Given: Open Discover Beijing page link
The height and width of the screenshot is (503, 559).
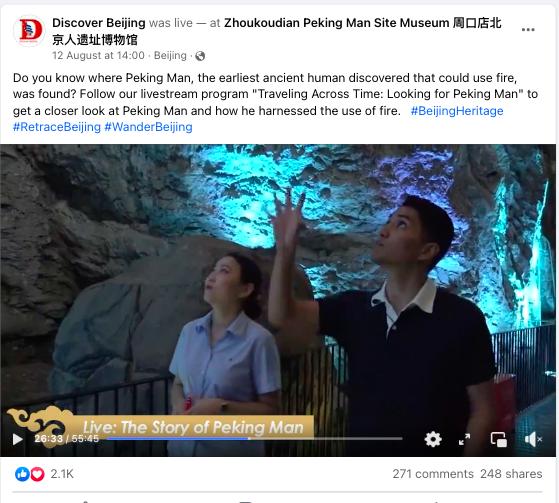Looking at the screenshot, I should (99, 23).
